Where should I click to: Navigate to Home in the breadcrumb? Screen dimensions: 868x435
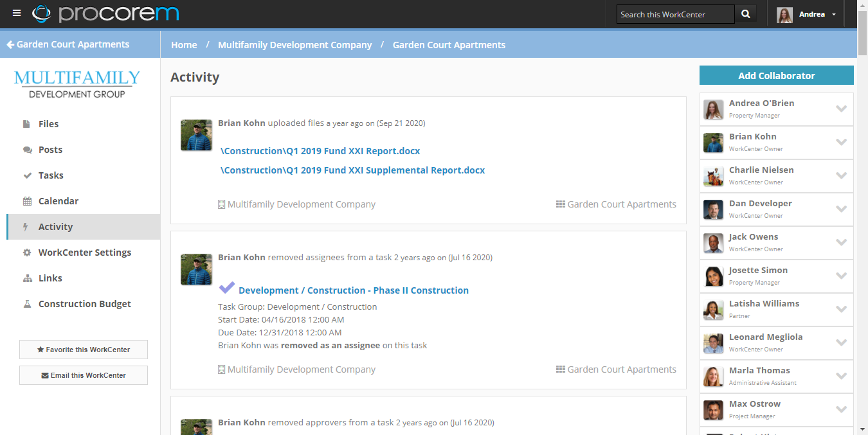184,44
